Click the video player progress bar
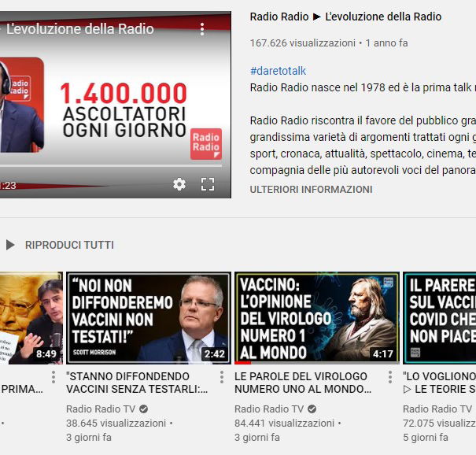Screen dimensions: 476x455 pos(110,165)
